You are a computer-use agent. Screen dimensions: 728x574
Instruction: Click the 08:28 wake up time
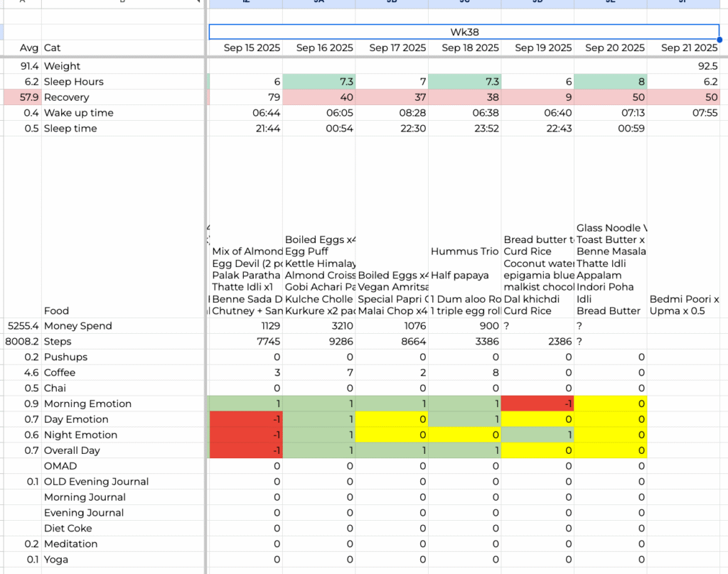coord(392,113)
